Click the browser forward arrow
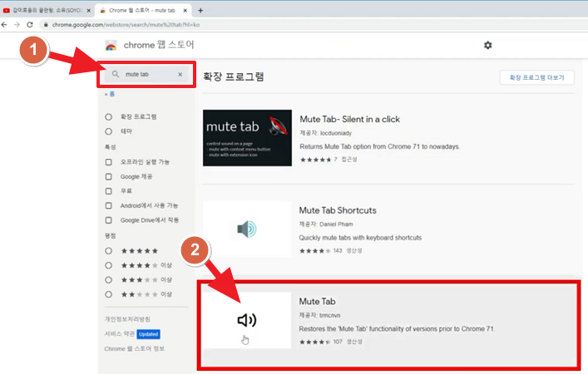 [x=17, y=25]
